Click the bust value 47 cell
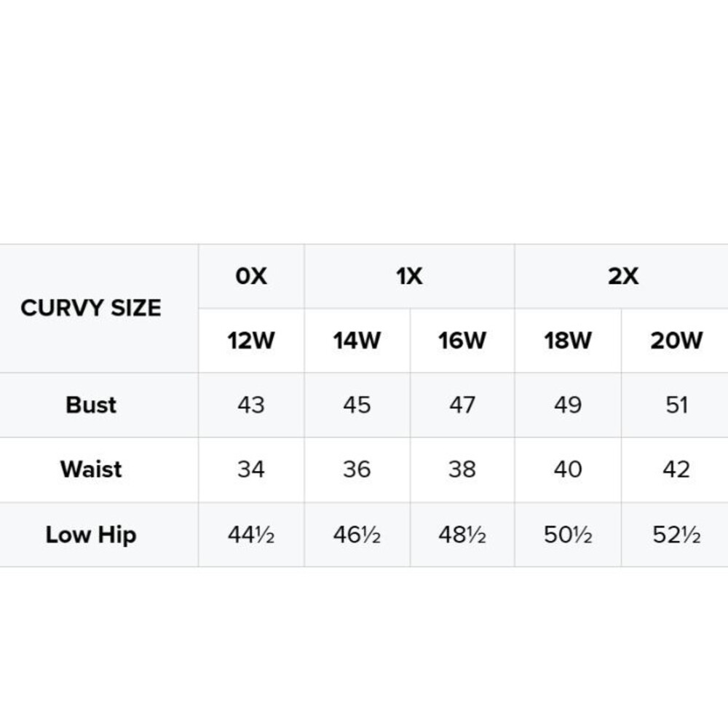This screenshot has height=728, width=728. pyautogui.click(x=462, y=405)
